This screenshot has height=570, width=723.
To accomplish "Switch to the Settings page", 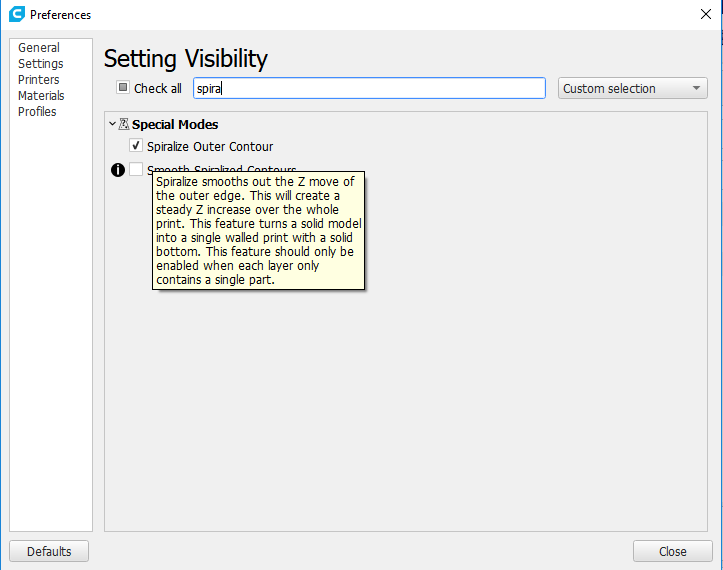I will pos(41,64).
